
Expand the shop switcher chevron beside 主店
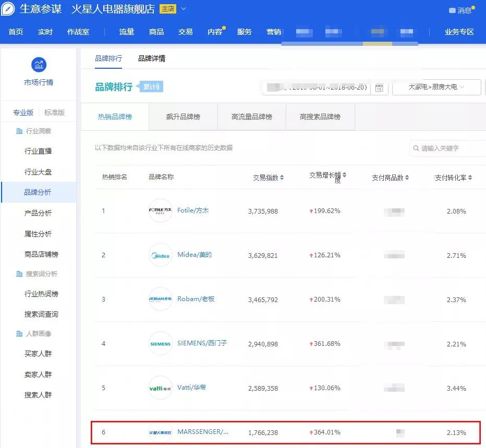point(184,9)
